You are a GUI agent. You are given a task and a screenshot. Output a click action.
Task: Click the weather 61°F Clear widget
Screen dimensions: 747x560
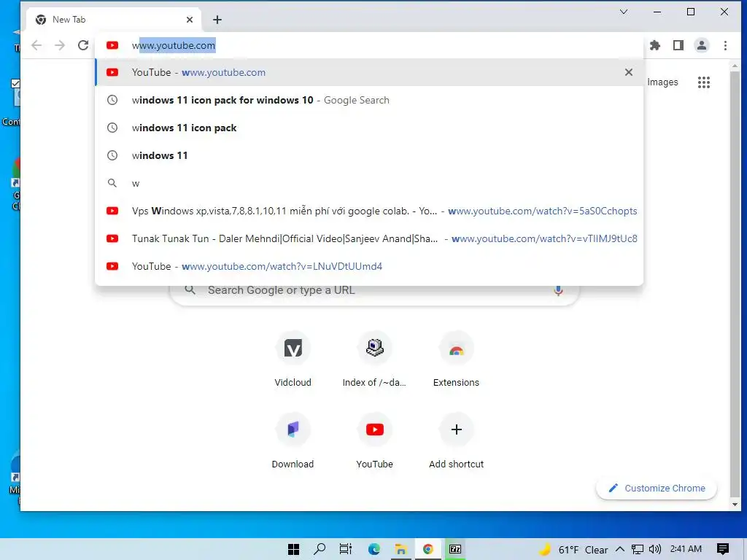pyautogui.click(x=574, y=550)
